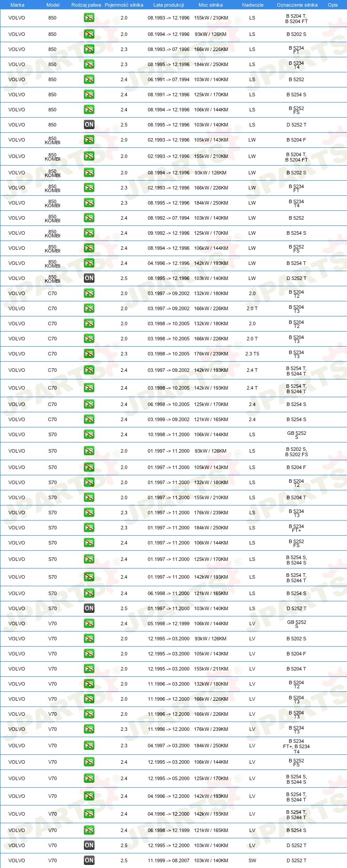Click the Moc silnika column header
Image resolution: width=347 pixels, height=868 pixels.
pyautogui.click(x=211, y=5)
